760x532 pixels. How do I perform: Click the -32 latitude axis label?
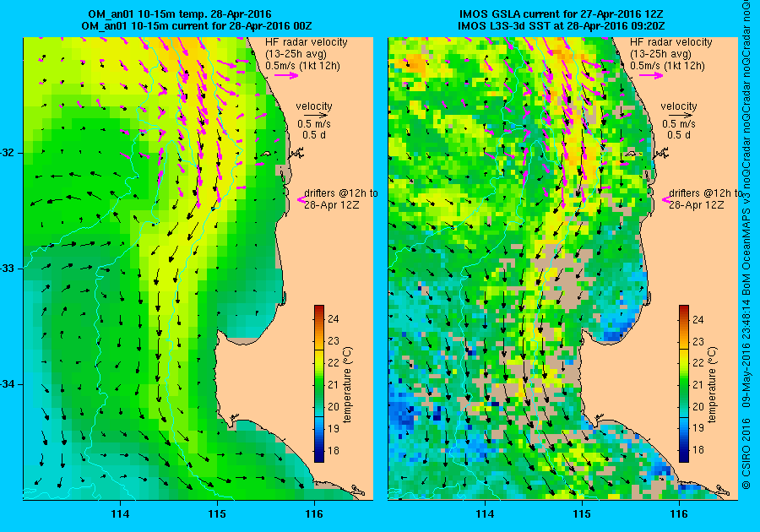(x=8, y=153)
